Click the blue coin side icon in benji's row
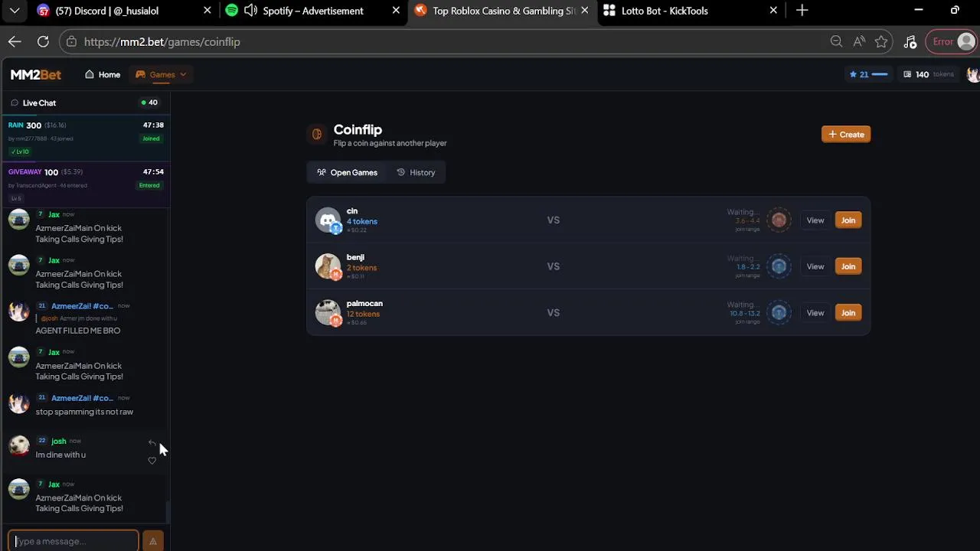The height and width of the screenshot is (551, 980). (779, 266)
